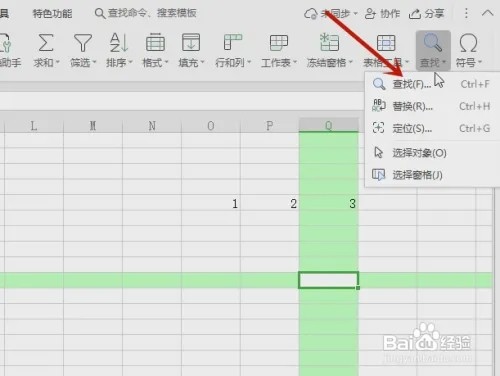Choose Find 查找(F)... from dropdown menu

click(x=432, y=84)
